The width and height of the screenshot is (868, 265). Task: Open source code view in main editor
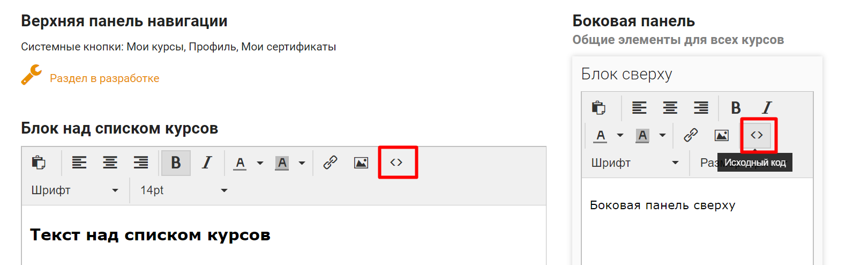pos(396,163)
